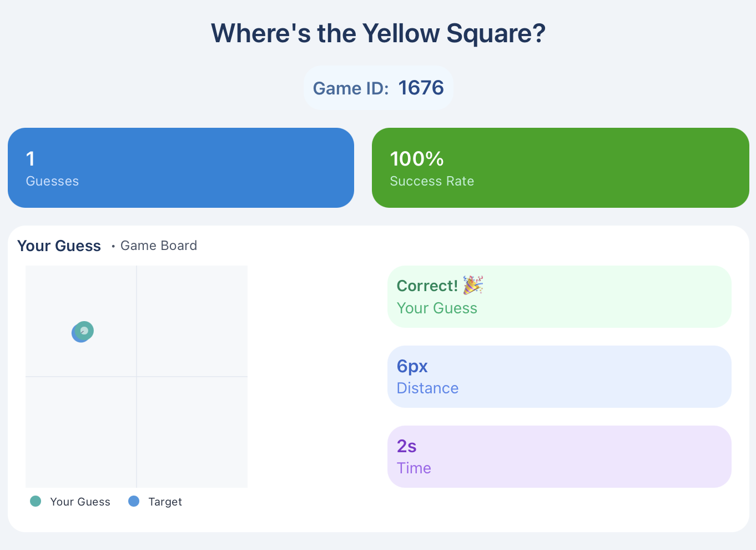
Task: Click the "Target" legend text
Action: (165, 502)
